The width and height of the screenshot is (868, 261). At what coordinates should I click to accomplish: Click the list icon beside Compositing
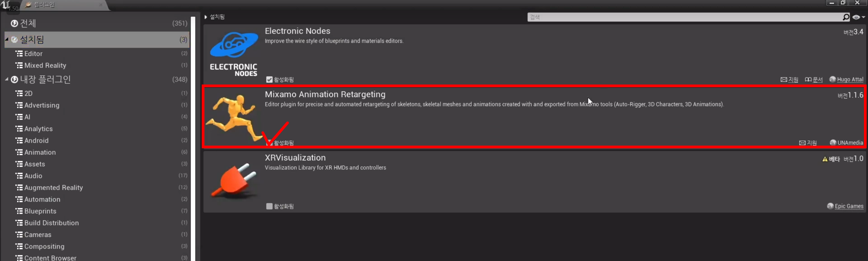19,246
